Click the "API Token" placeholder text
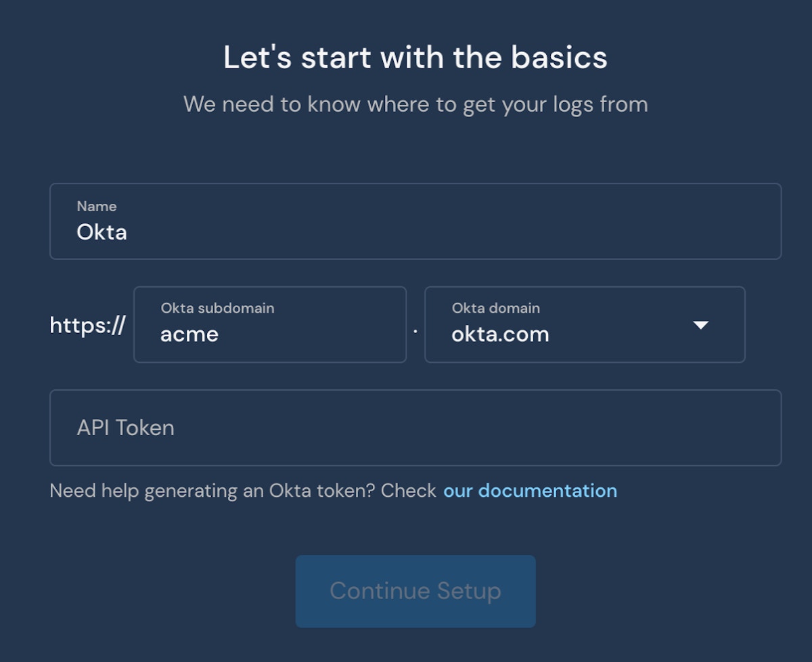The width and height of the screenshot is (812, 662). (x=126, y=428)
